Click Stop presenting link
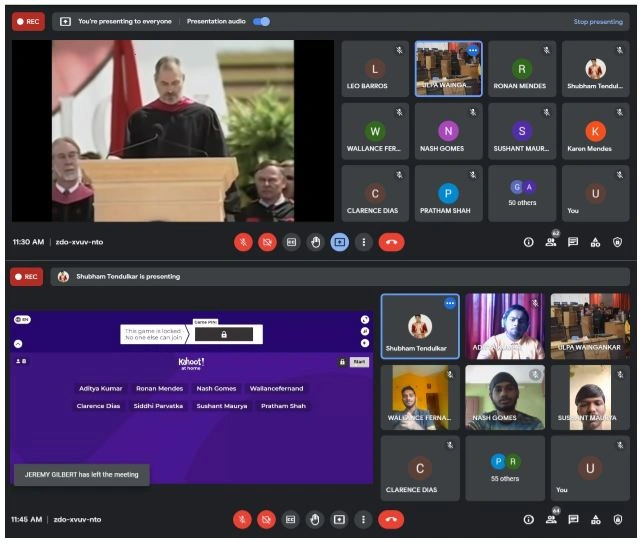 click(598, 22)
